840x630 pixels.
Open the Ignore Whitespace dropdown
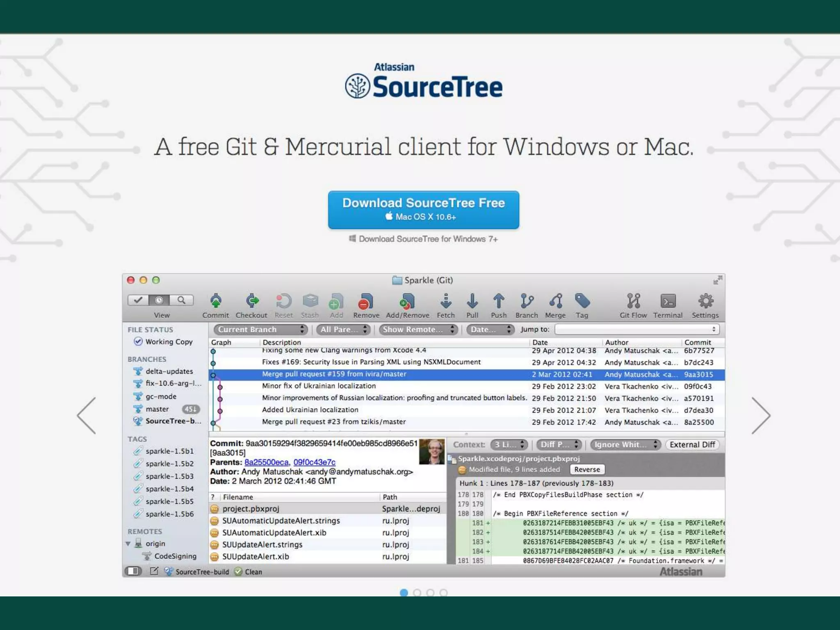click(x=625, y=445)
